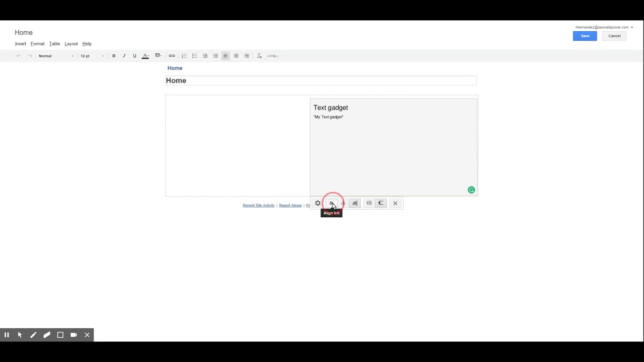Image resolution: width=644 pixels, height=362 pixels.
Task: Undo the last edit
Action: click(x=19, y=56)
